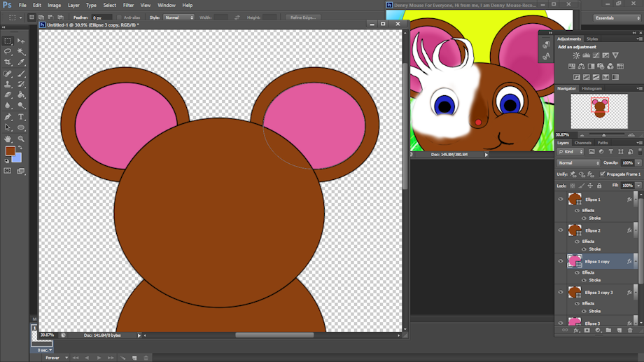644x362 pixels.
Task: Select the Magic Wand tool
Action: [x=21, y=52]
